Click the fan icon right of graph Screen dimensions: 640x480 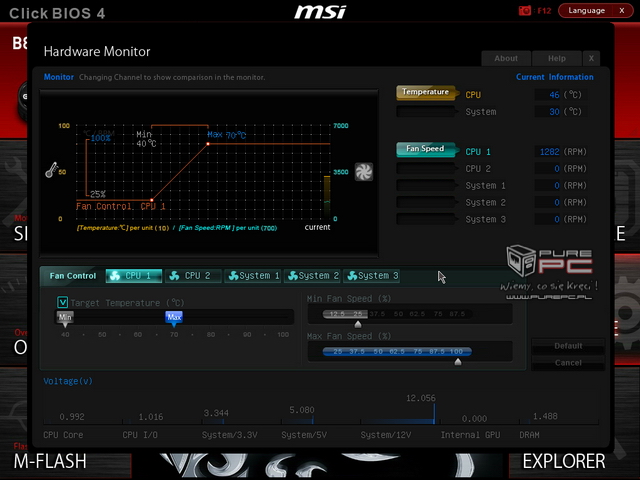[x=363, y=171]
